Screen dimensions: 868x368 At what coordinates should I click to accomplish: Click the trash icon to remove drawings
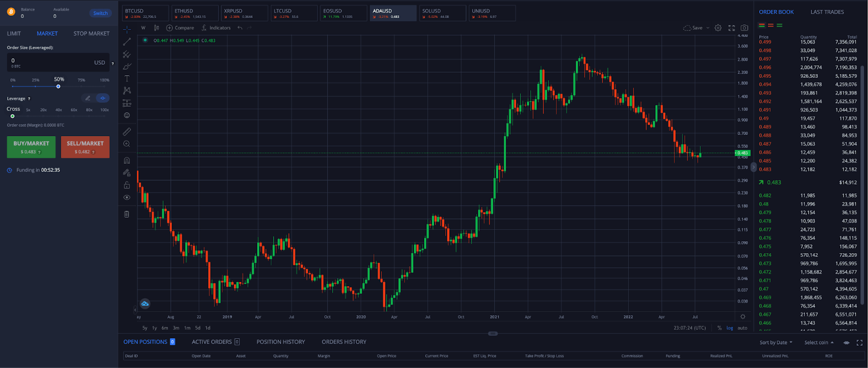[x=127, y=214]
